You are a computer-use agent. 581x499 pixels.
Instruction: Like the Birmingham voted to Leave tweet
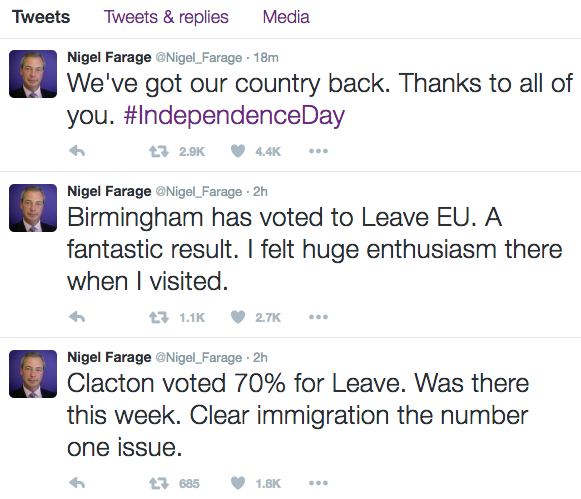pos(238,317)
